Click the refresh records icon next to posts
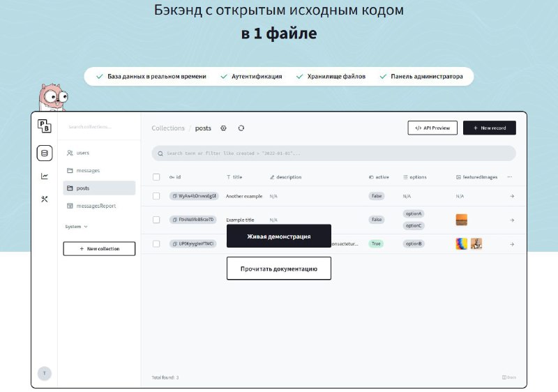Viewport: 558px width, 392px height. click(241, 128)
